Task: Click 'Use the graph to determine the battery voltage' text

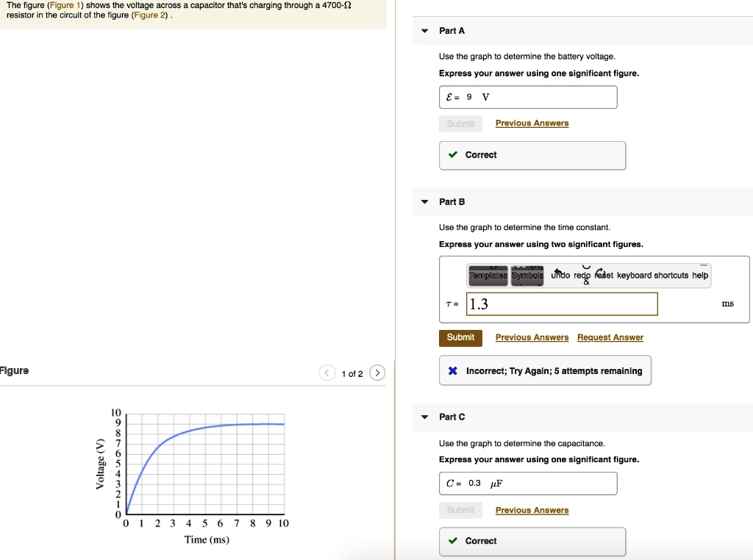Action: click(x=527, y=57)
